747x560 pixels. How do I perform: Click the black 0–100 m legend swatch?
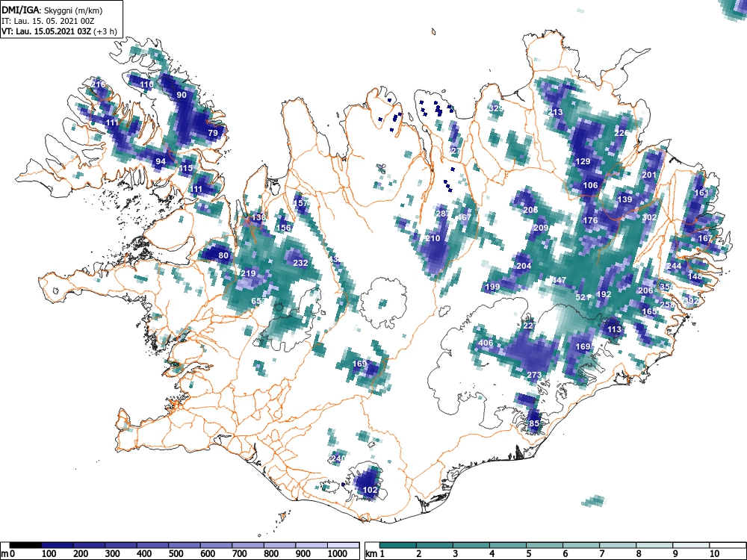pos(25,545)
